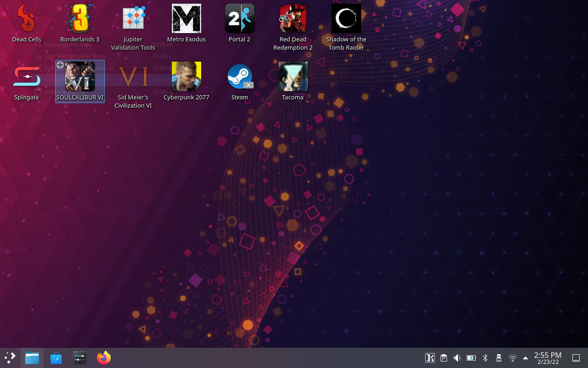
Task: Click the Shadow of the Tomb Raider icon
Action: 346,19
